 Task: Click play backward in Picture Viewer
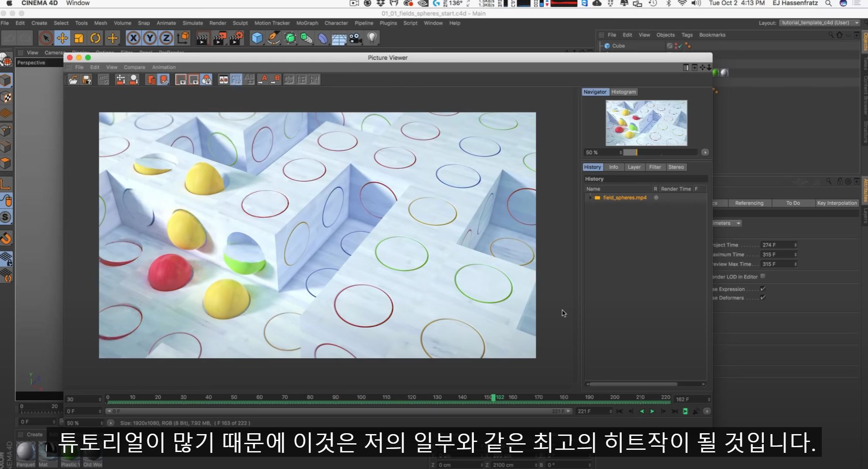[641, 411]
